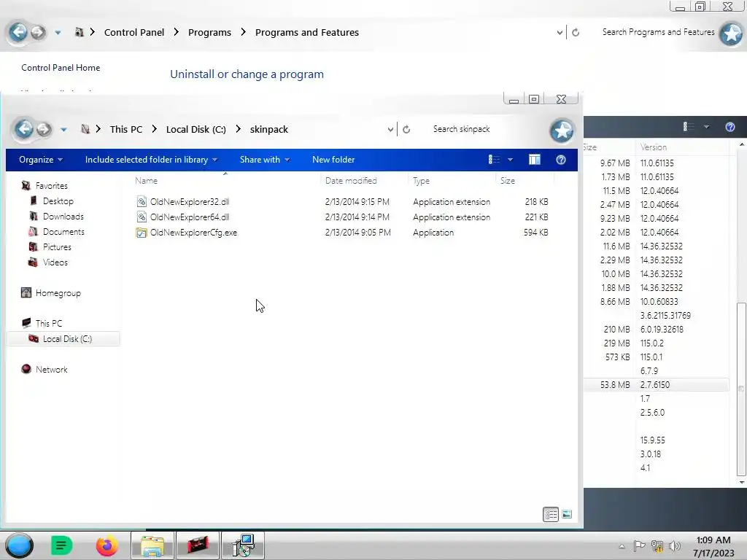Change view icon in skinpack toolbar
The image size is (747, 560).
tap(494, 160)
